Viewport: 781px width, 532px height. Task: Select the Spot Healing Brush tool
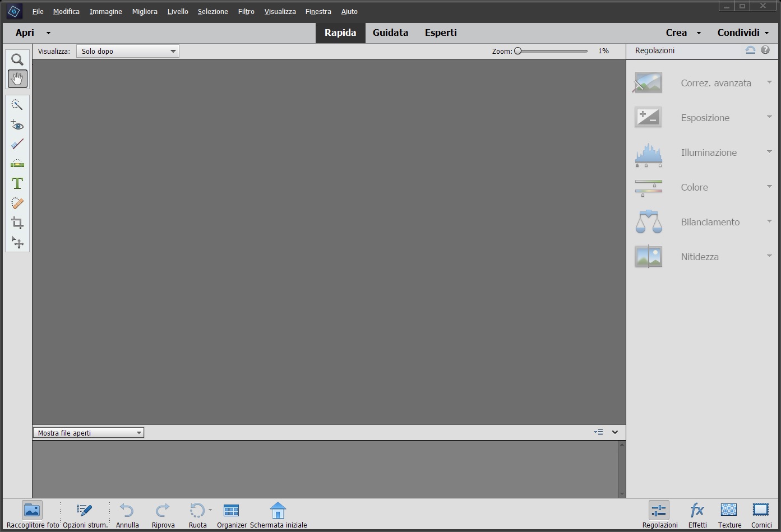(17, 203)
